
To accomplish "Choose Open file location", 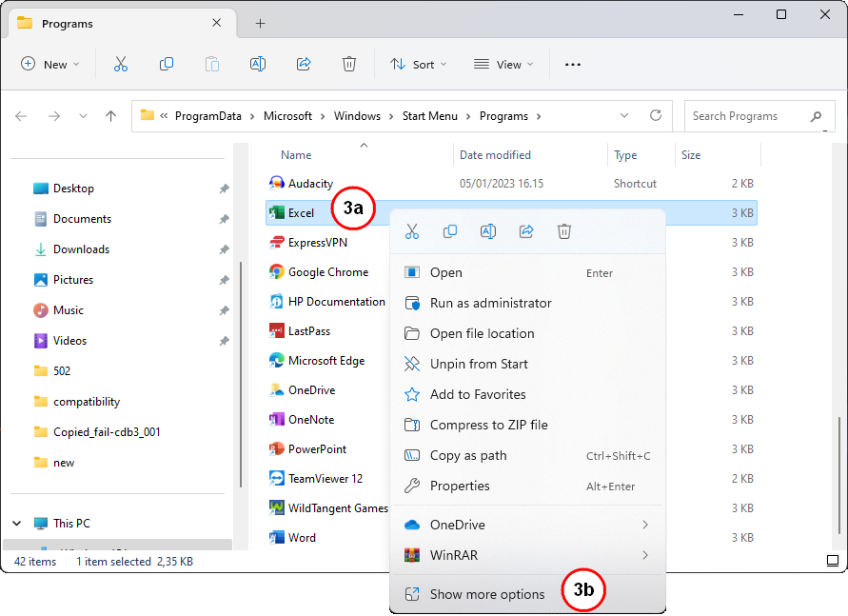I will (527, 333).
